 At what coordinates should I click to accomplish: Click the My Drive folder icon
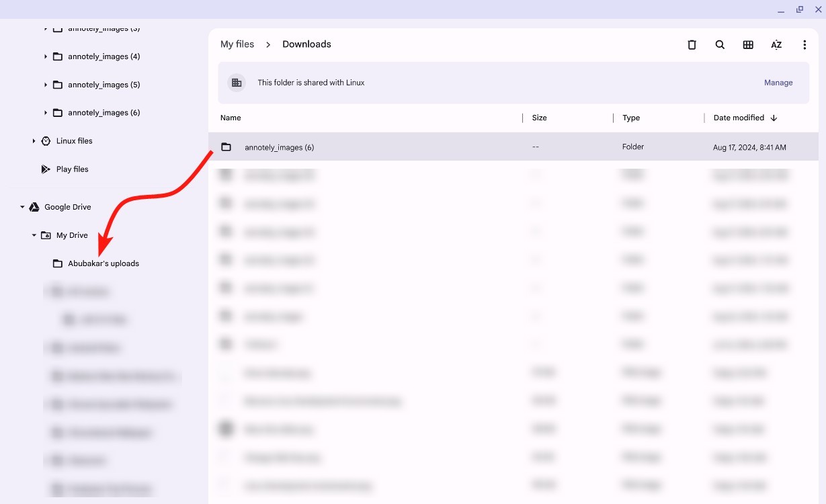pyautogui.click(x=46, y=235)
